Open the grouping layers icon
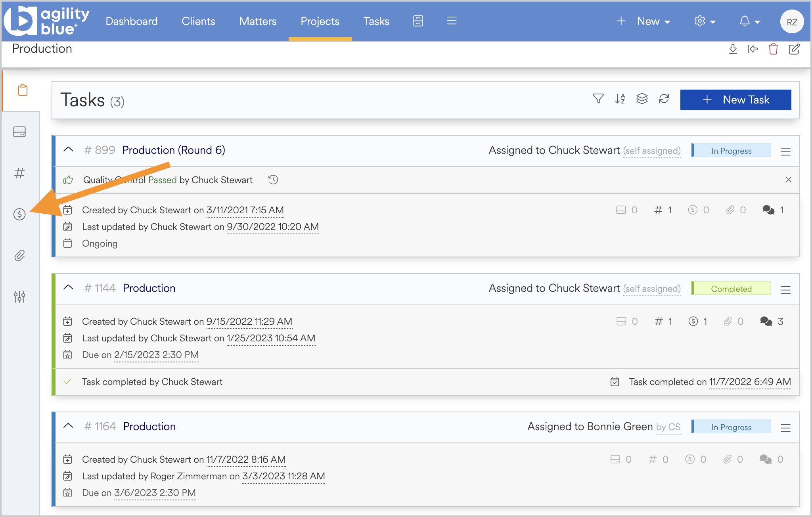The width and height of the screenshot is (812, 517). pos(642,99)
